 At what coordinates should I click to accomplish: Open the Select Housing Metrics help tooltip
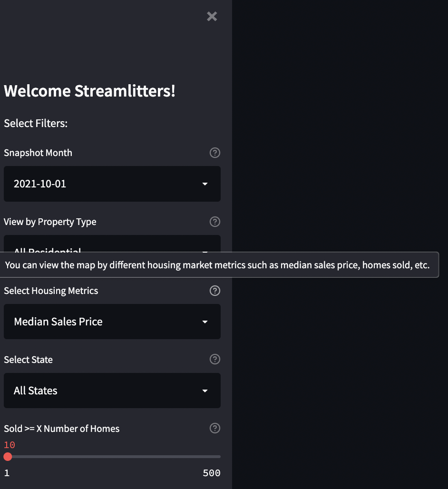click(x=214, y=291)
